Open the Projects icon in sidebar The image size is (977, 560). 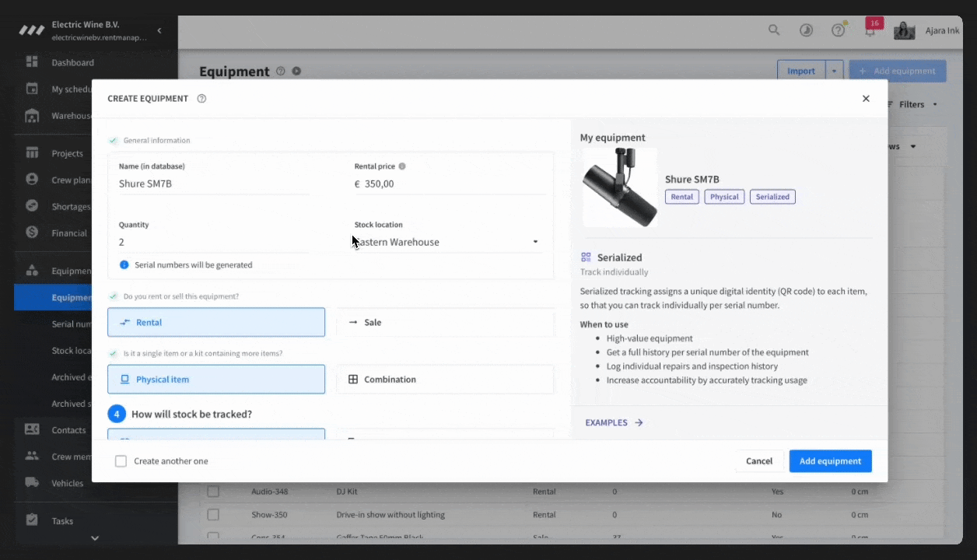click(x=32, y=152)
